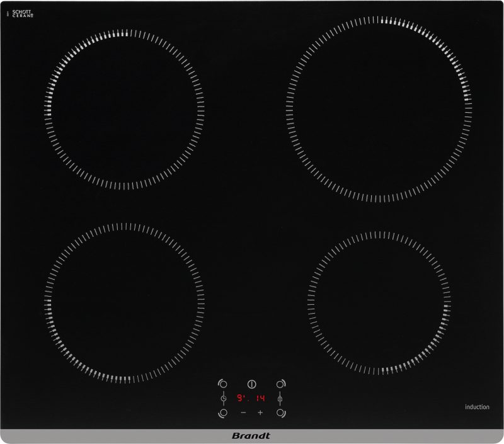This screenshot has height=444, width=504.
Task: Tap the red 9 power level digit
Action: (240, 398)
